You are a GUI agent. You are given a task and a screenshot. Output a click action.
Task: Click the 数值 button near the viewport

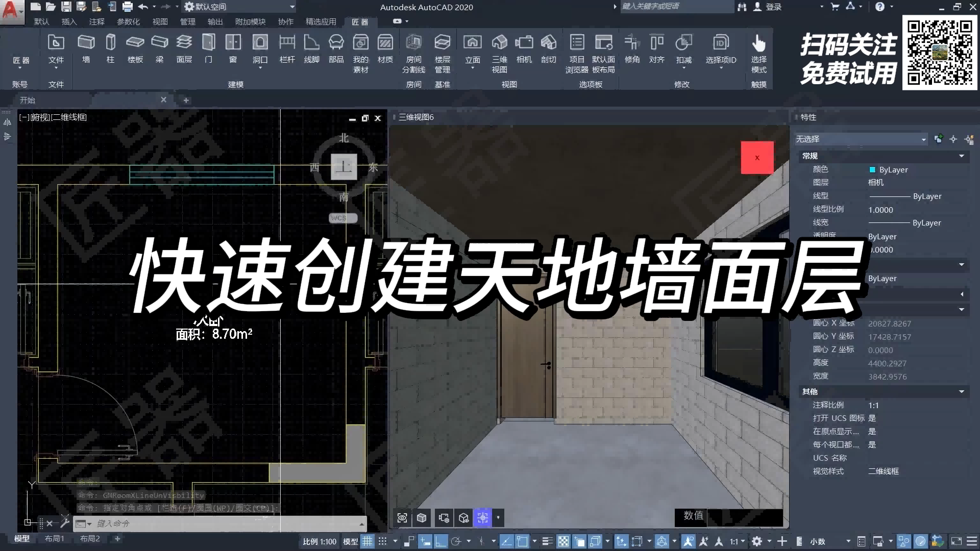tap(692, 517)
